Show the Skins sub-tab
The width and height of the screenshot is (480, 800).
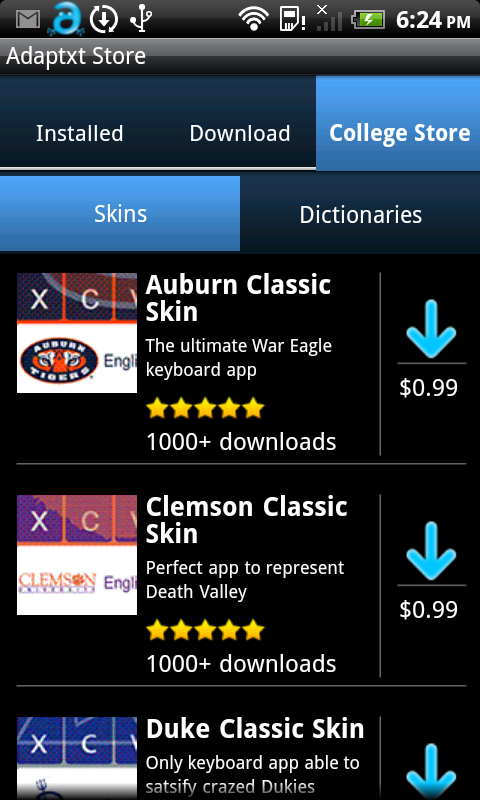pos(120,213)
